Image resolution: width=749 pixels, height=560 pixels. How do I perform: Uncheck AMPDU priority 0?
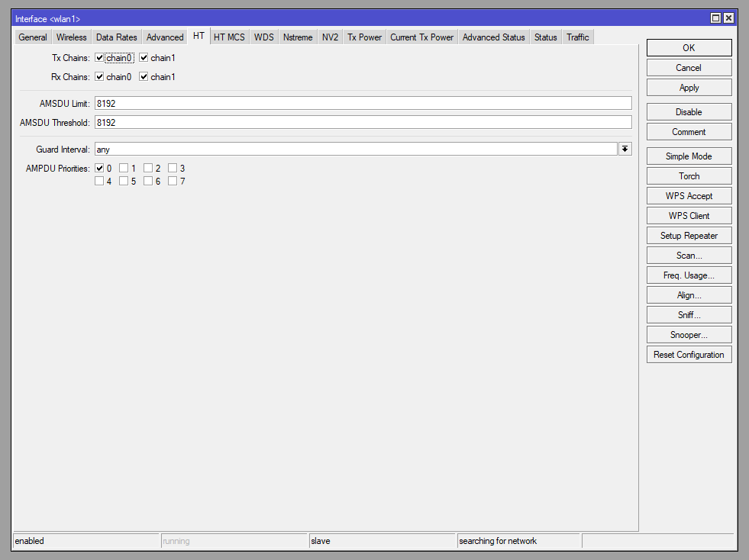click(99, 168)
